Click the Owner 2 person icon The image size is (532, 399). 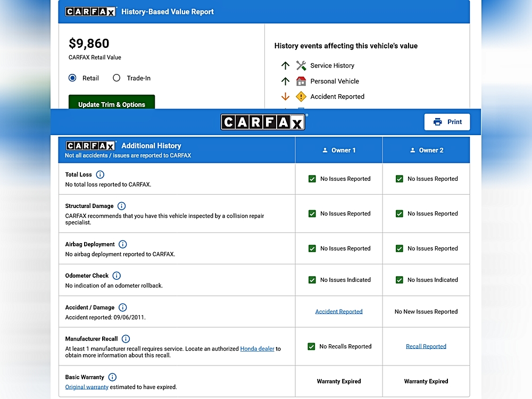pos(413,150)
